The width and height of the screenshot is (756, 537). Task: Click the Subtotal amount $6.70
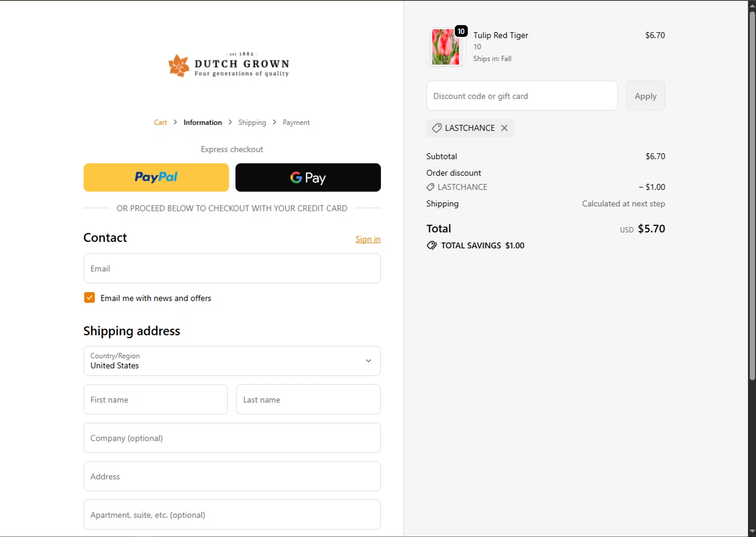(655, 156)
